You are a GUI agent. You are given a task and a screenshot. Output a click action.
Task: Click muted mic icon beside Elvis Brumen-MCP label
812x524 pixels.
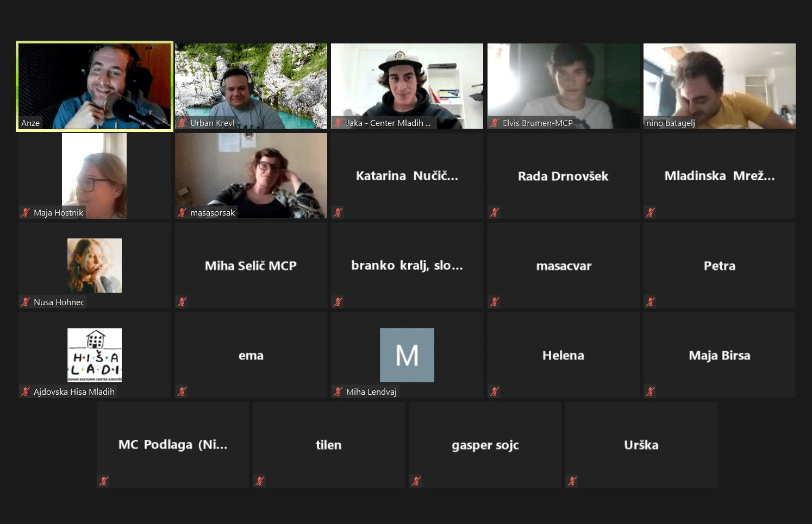tap(495, 123)
